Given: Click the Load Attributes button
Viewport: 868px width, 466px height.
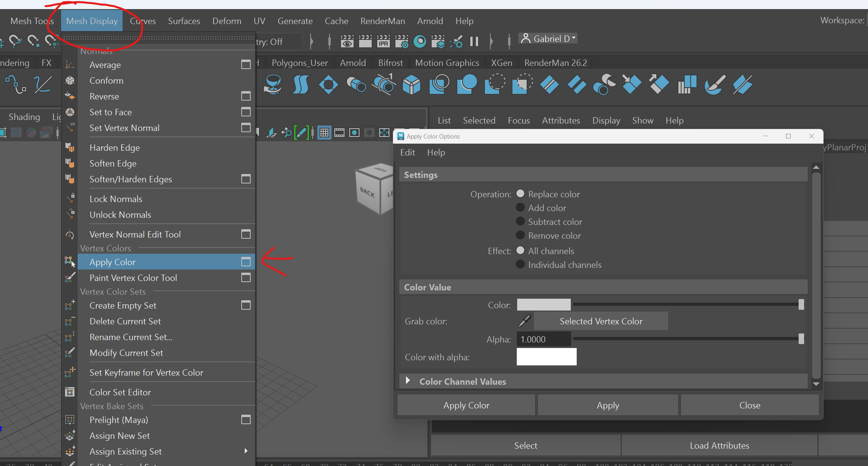Looking at the screenshot, I should (x=719, y=445).
